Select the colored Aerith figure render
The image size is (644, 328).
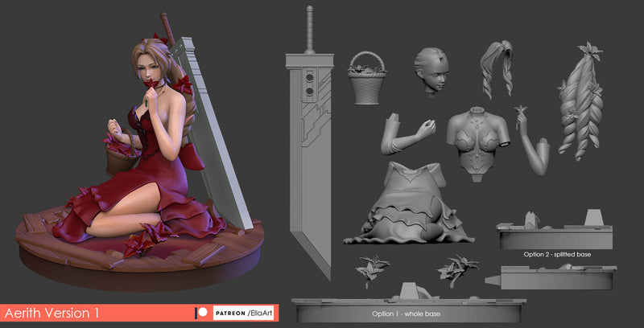point(139,152)
